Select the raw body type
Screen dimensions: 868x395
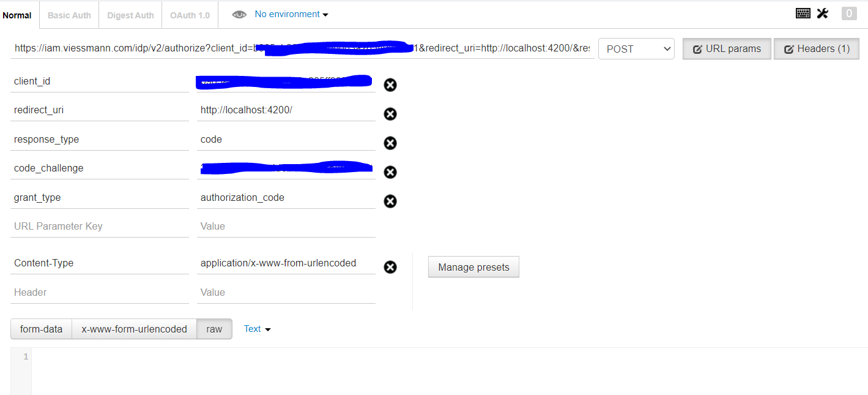214,329
